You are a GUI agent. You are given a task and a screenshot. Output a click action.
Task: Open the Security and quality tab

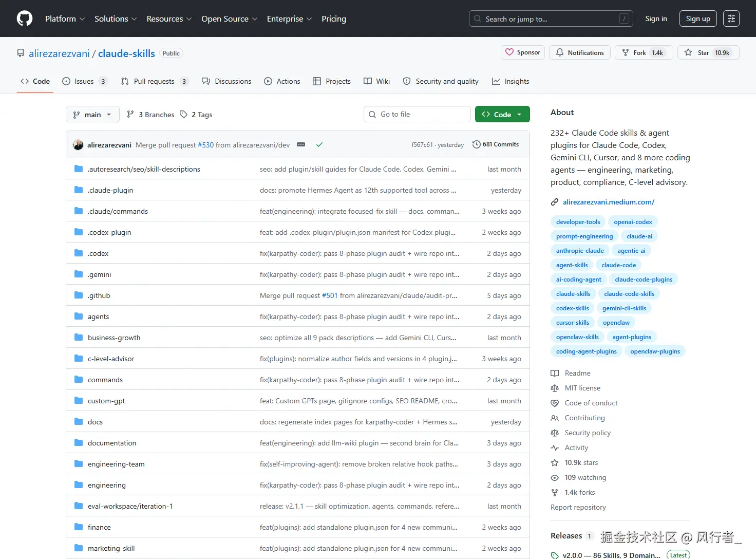click(441, 81)
